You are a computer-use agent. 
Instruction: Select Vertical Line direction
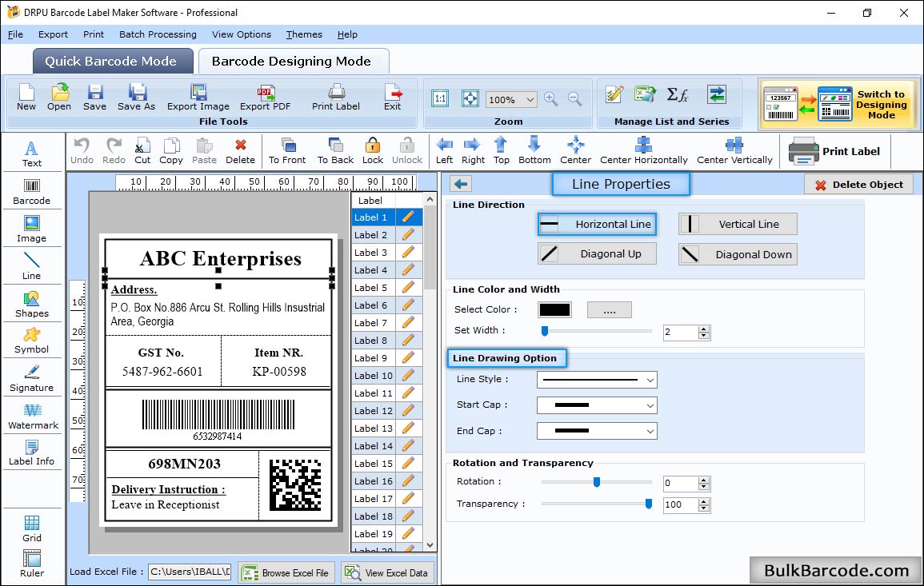pos(738,225)
